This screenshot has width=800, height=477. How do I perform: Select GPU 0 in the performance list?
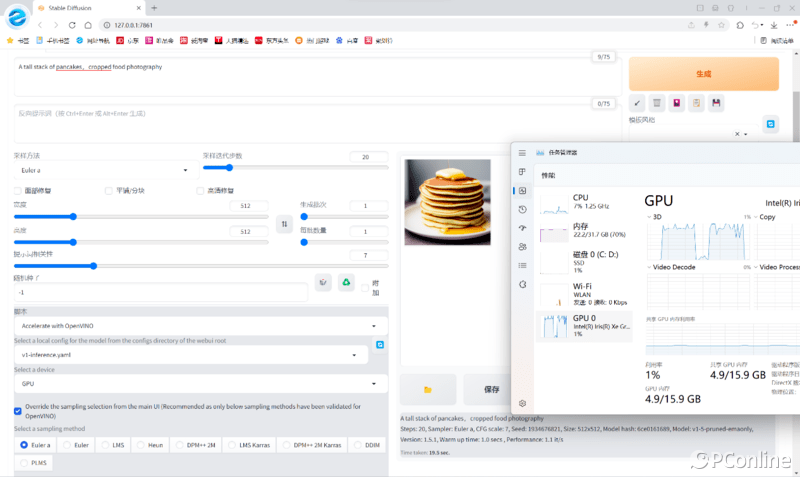(583, 325)
